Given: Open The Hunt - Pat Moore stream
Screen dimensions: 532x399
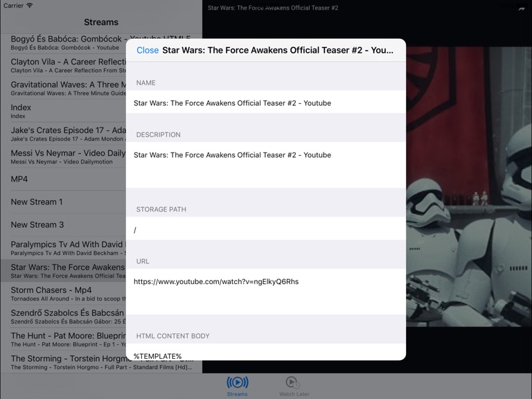Looking at the screenshot, I should 63,339.
